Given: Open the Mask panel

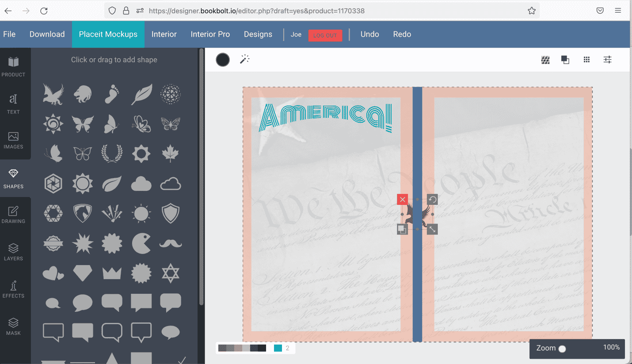Looking at the screenshot, I should pos(13,326).
